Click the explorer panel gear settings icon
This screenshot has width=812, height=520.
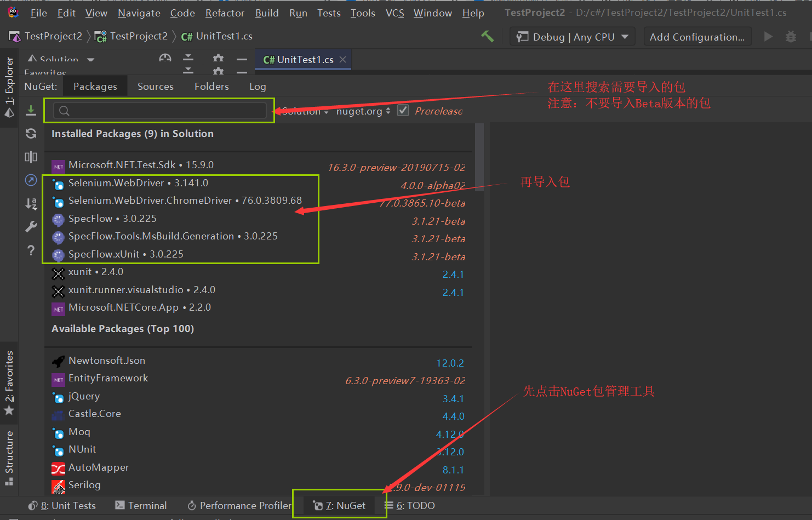[x=218, y=58]
